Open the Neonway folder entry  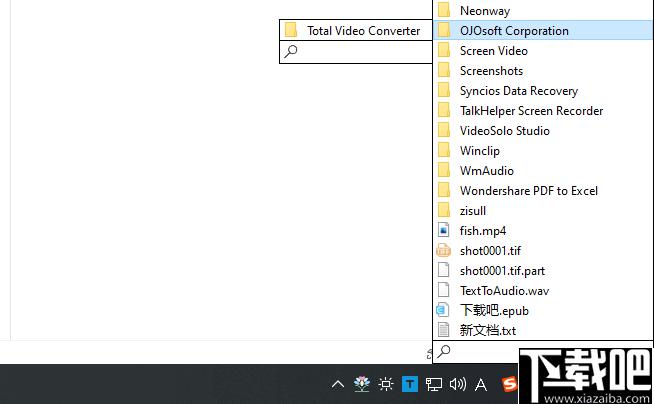543,10
